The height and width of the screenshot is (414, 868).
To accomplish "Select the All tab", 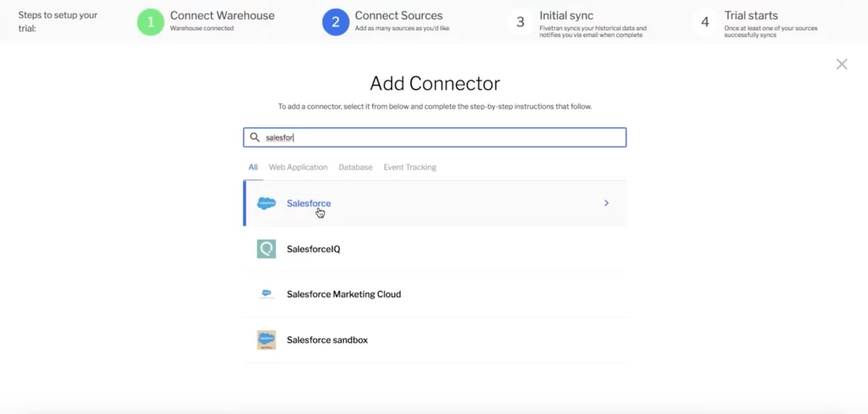I will point(253,167).
